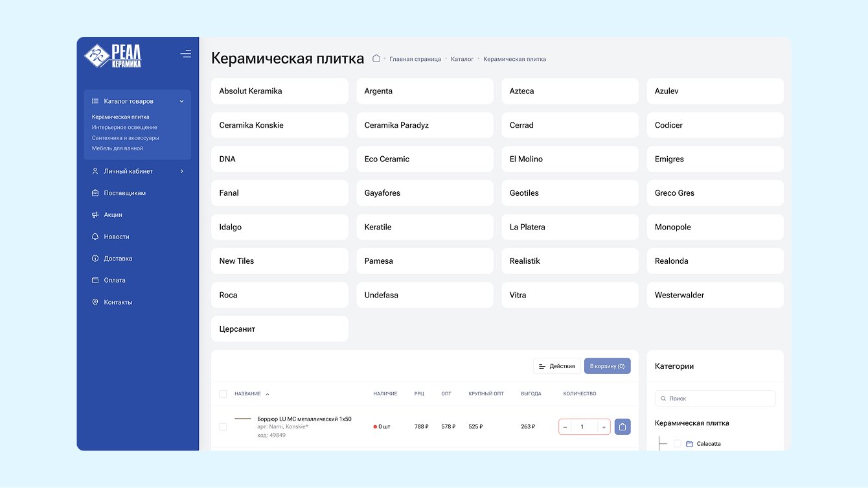Image resolution: width=868 pixels, height=488 pixels.
Task: Open the La Platera brand card
Action: [x=570, y=227]
